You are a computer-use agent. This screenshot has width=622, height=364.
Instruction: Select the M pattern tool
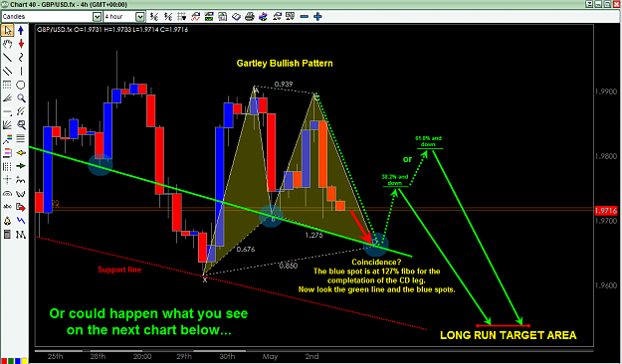pyautogui.click(x=21, y=235)
